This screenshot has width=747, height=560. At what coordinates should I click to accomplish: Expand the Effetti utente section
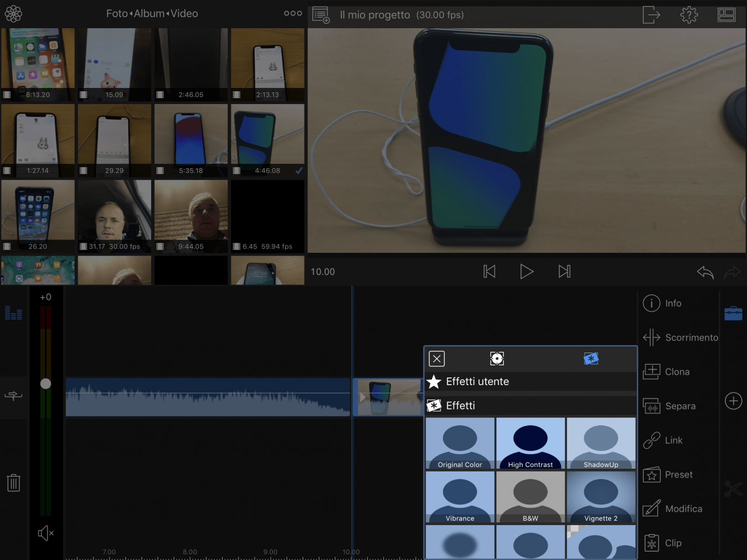tap(531, 382)
